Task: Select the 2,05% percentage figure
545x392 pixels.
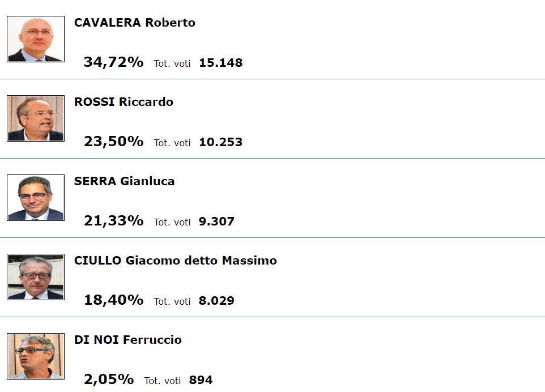Action: (x=108, y=379)
